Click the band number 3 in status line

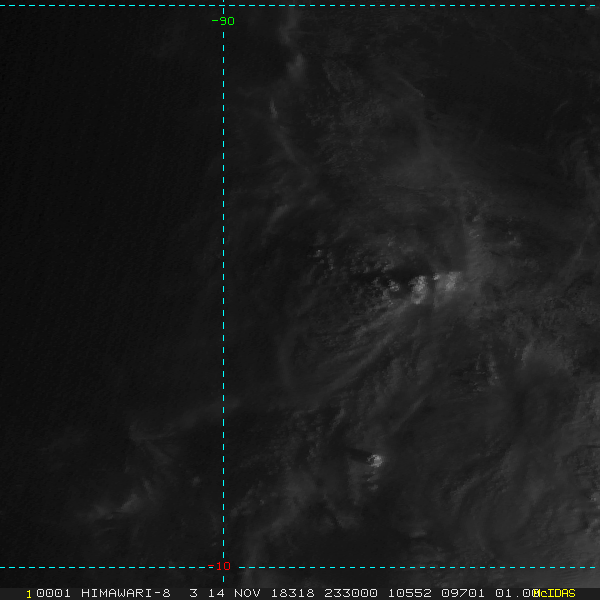pos(194,593)
